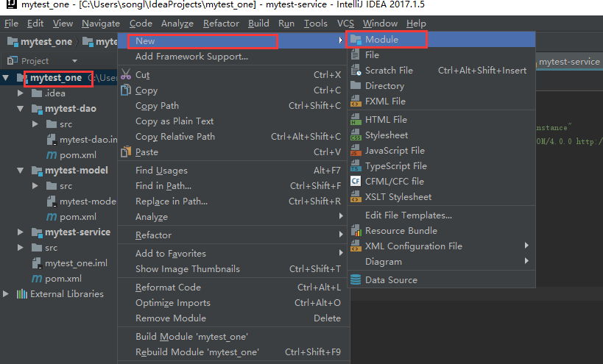This screenshot has height=364, width=603.
Task: Select the top-level src folder in the tree
Action: [51, 248]
